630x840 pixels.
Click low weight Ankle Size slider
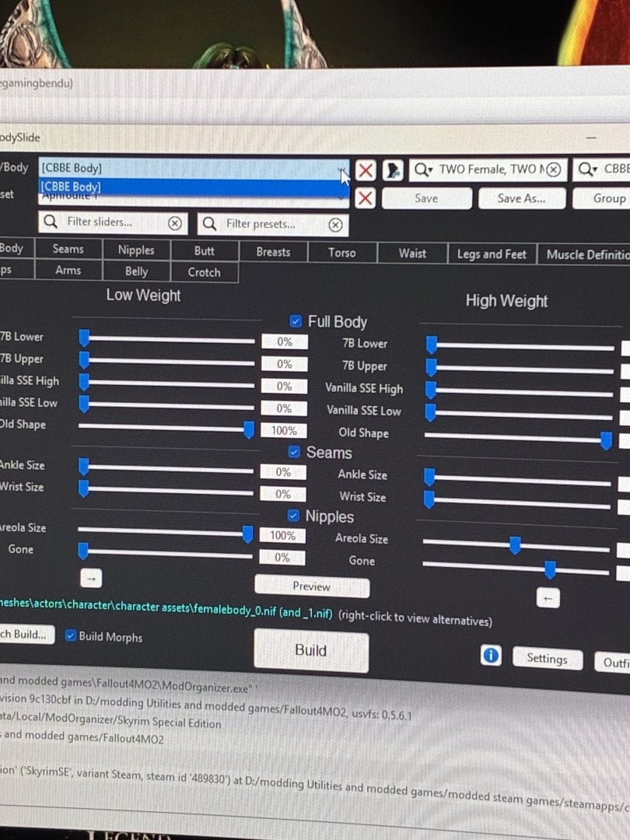[x=166, y=469]
